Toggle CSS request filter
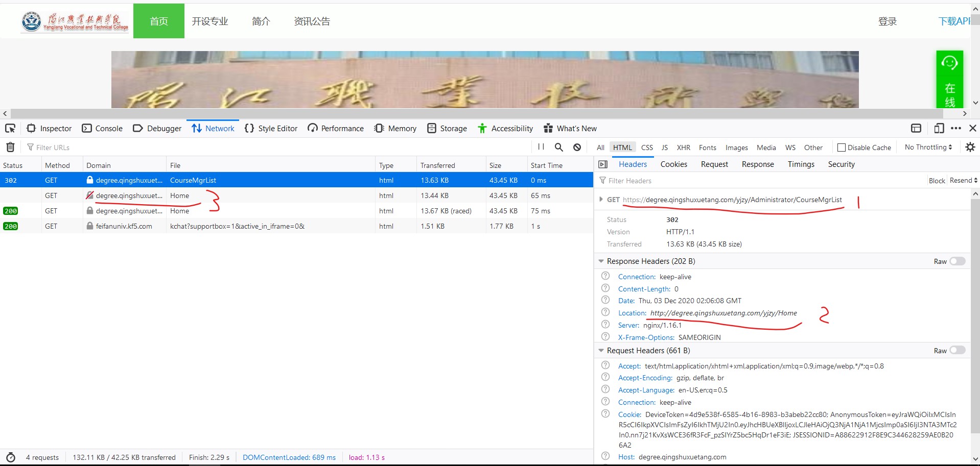Viewport: 980px width, 466px height. pos(647,148)
